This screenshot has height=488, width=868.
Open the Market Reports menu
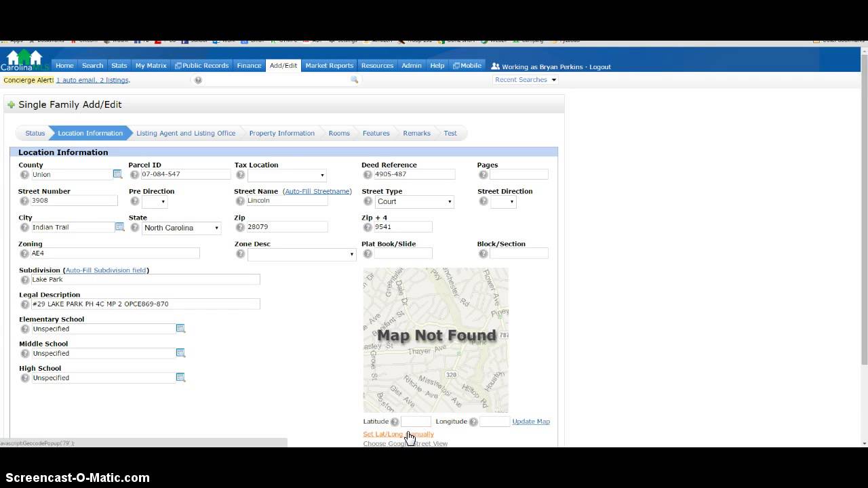330,66
